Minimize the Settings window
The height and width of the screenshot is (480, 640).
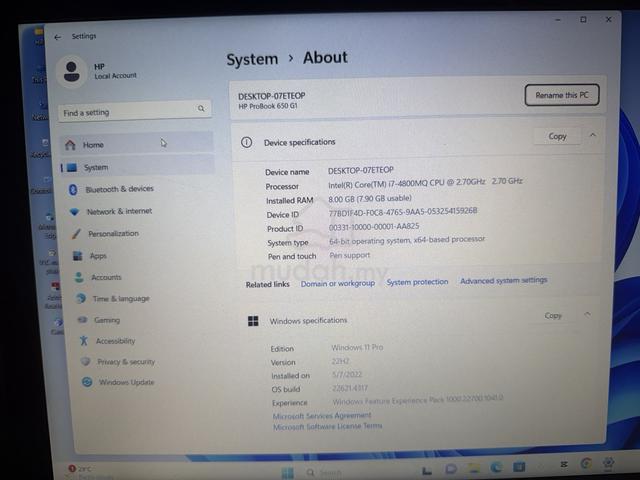pyautogui.click(x=558, y=20)
